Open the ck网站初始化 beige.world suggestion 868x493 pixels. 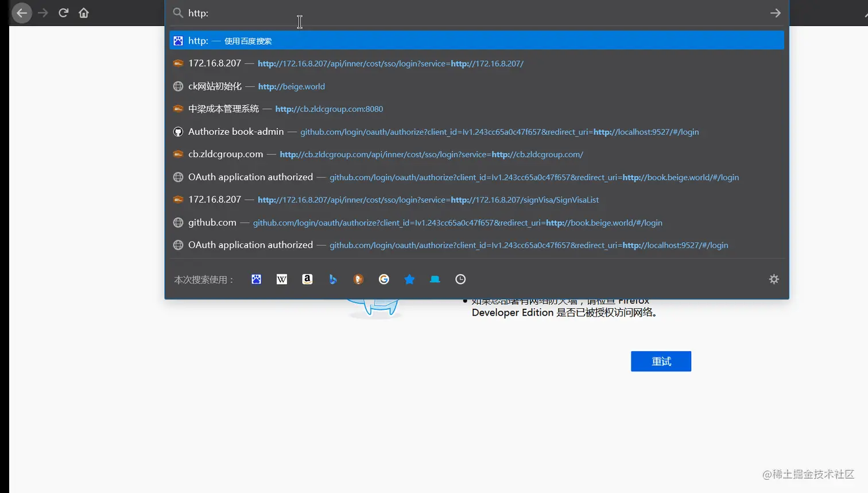(476, 86)
